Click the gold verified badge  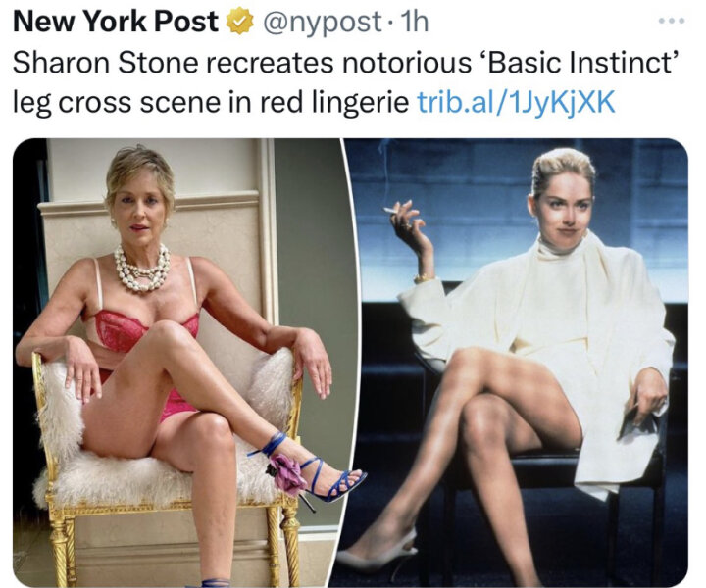point(239,22)
